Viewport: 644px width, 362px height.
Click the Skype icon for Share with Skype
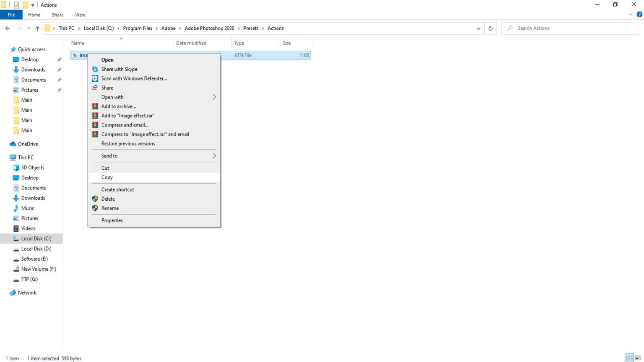point(95,69)
